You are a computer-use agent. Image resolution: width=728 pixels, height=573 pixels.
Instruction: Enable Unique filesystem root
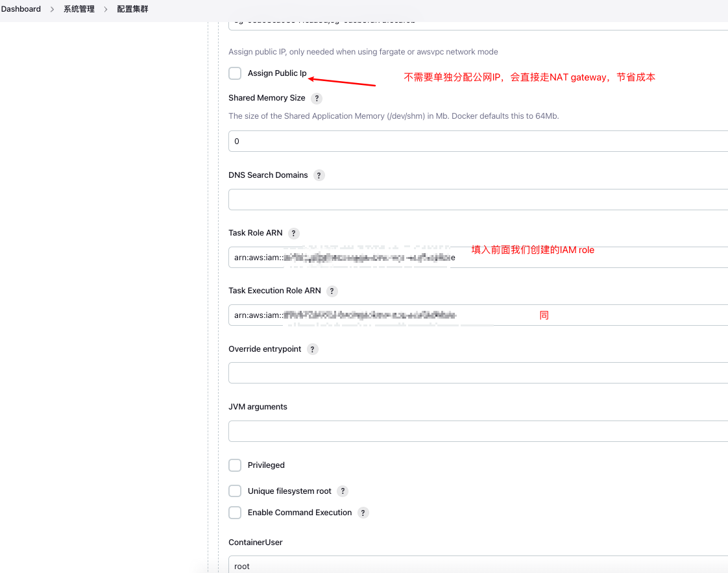[234, 491]
